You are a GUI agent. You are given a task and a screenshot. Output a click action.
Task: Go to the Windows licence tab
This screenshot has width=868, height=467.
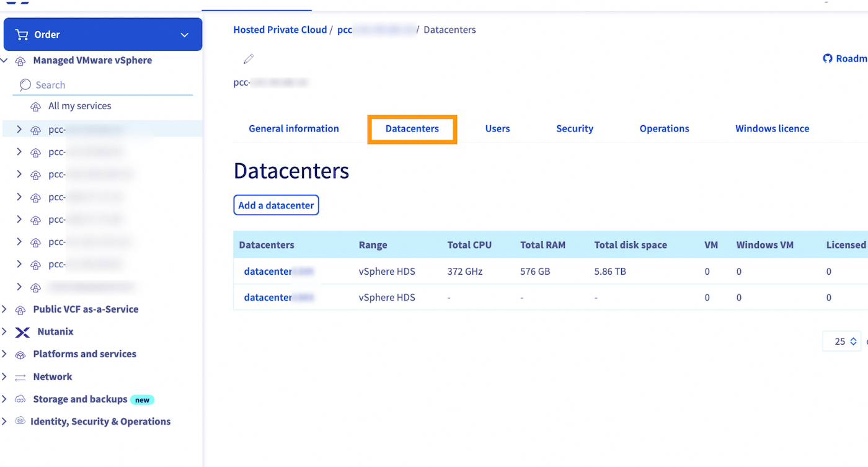pyautogui.click(x=772, y=128)
